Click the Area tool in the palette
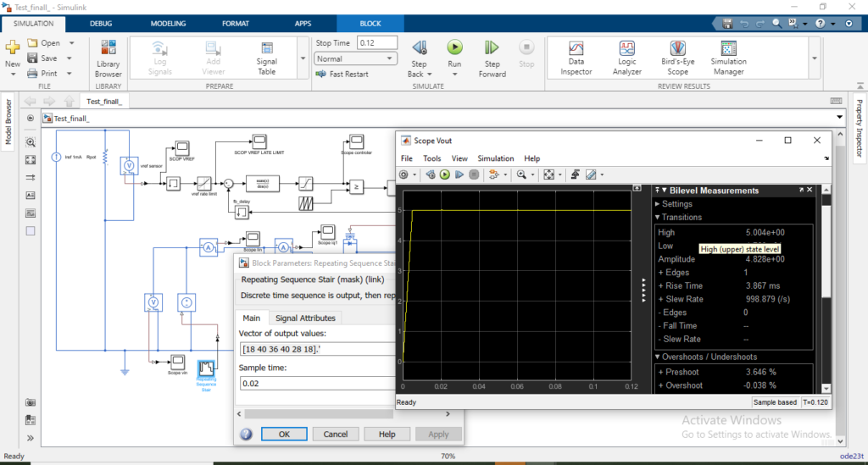868x465 pixels. point(31,231)
